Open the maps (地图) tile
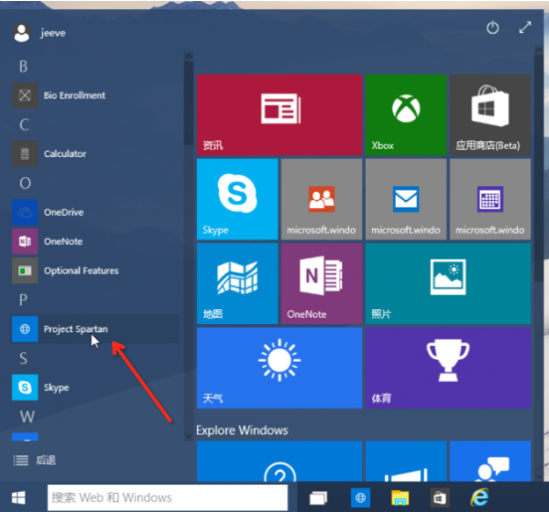Screen dimensions: 549x512 237,283
